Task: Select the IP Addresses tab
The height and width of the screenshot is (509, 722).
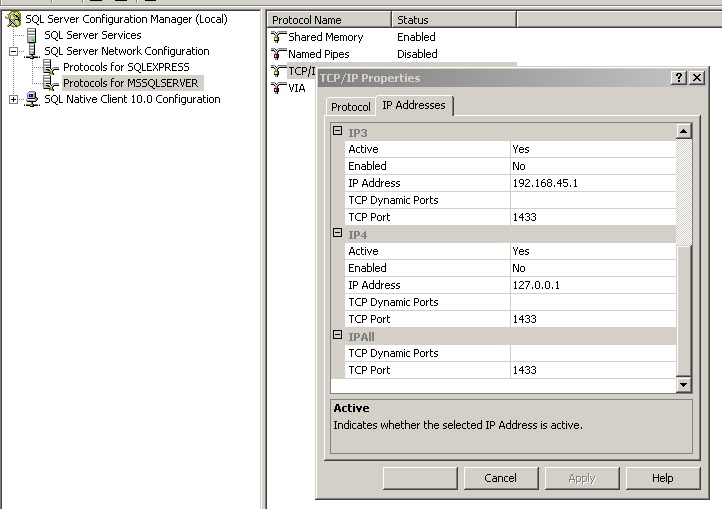Action: (x=414, y=105)
